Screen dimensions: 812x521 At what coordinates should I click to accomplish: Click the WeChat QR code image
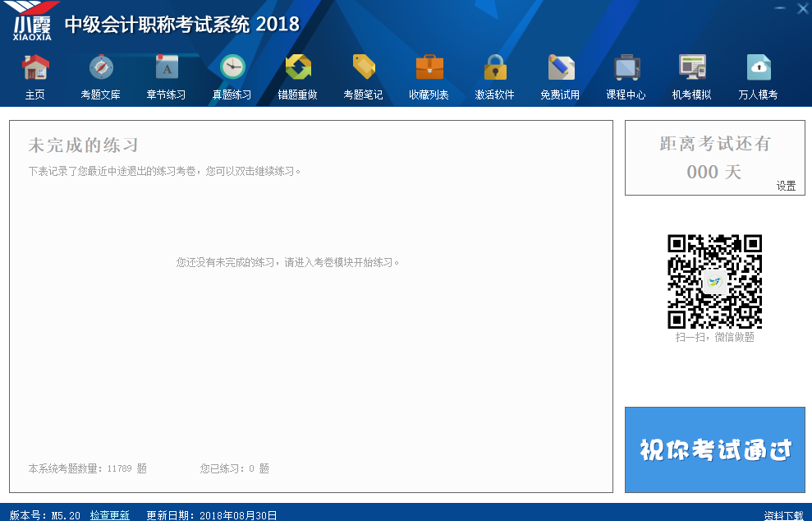pyautogui.click(x=714, y=282)
